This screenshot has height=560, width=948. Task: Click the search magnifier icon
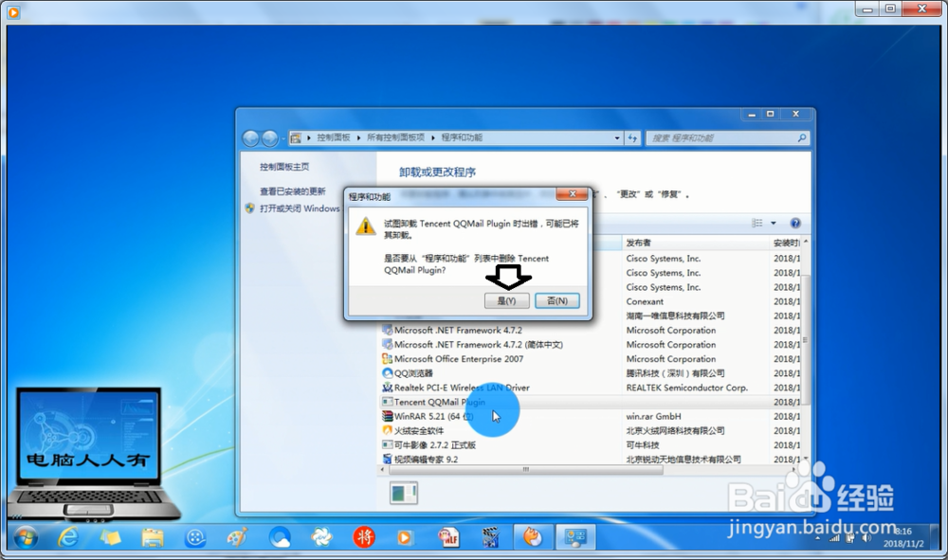coord(802,138)
